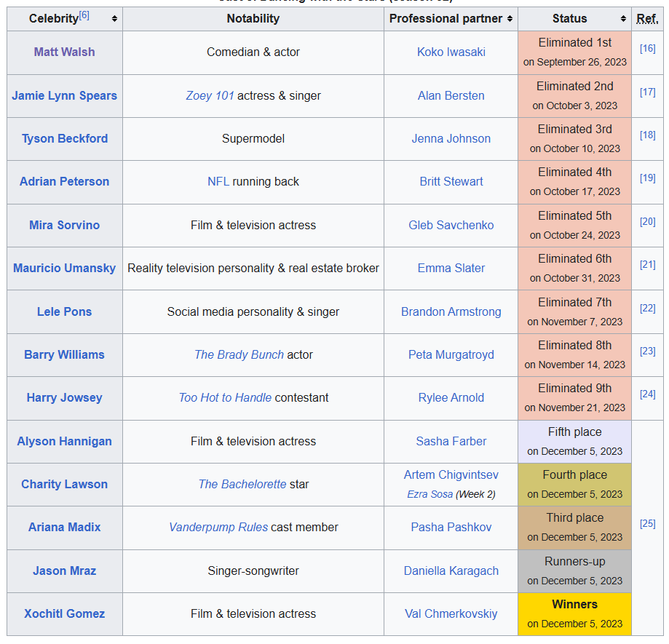Go to Mira Sorvino's article

point(65,225)
